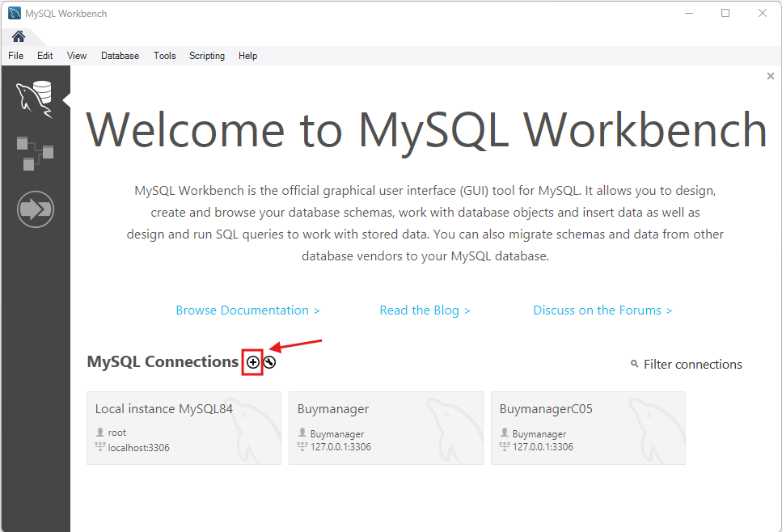Open the Edit menu
This screenshot has height=532, width=782.
45,56
